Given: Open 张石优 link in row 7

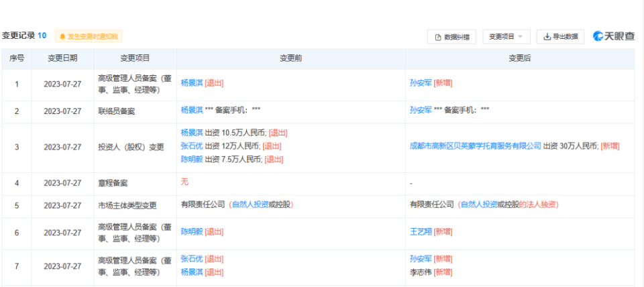Looking at the screenshot, I should [193, 259].
